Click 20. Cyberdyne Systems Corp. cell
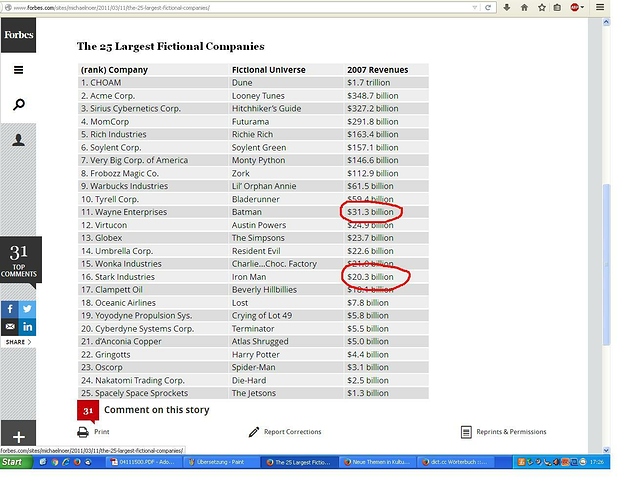Viewport: 625px width, 500px height. [x=153, y=329]
